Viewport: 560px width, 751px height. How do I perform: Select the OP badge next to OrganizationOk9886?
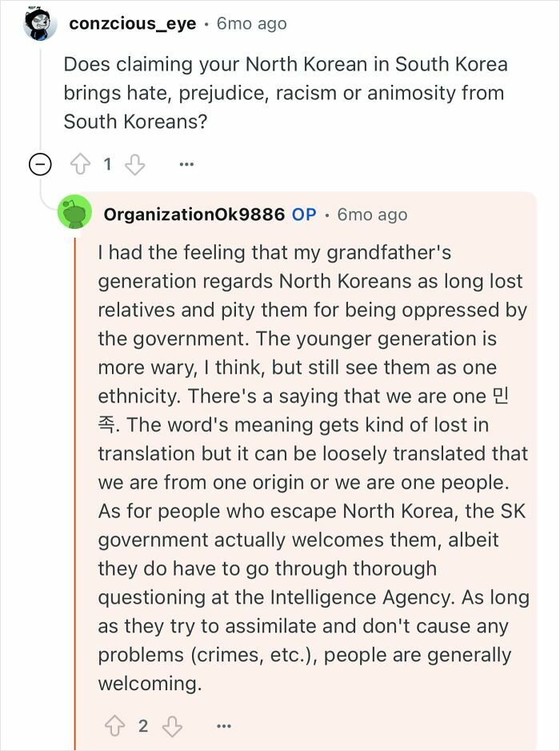point(302,214)
